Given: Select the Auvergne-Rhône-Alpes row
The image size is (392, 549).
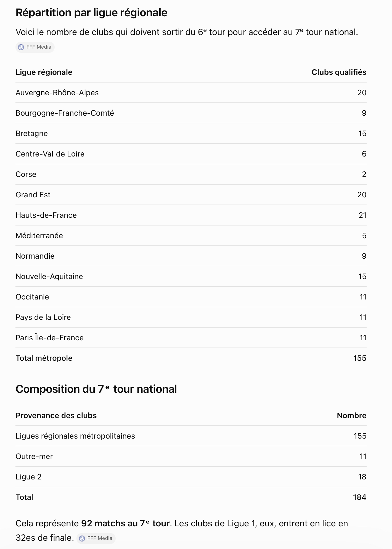Looking at the screenshot, I should click(191, 93).
